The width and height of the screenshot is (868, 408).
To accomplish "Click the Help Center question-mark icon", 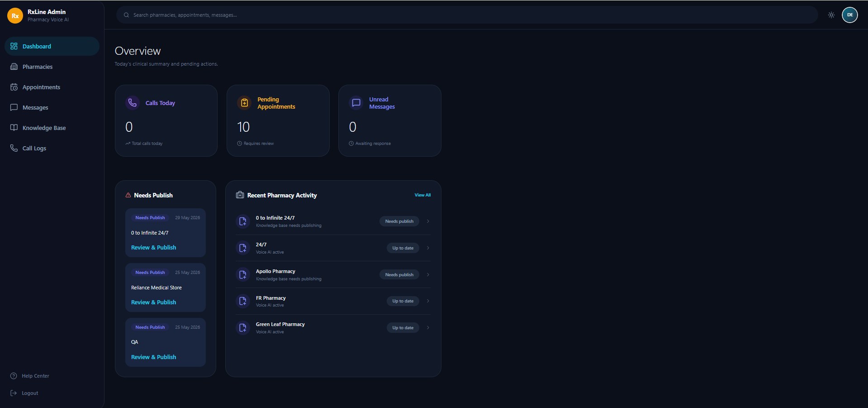I will [14, 376].
